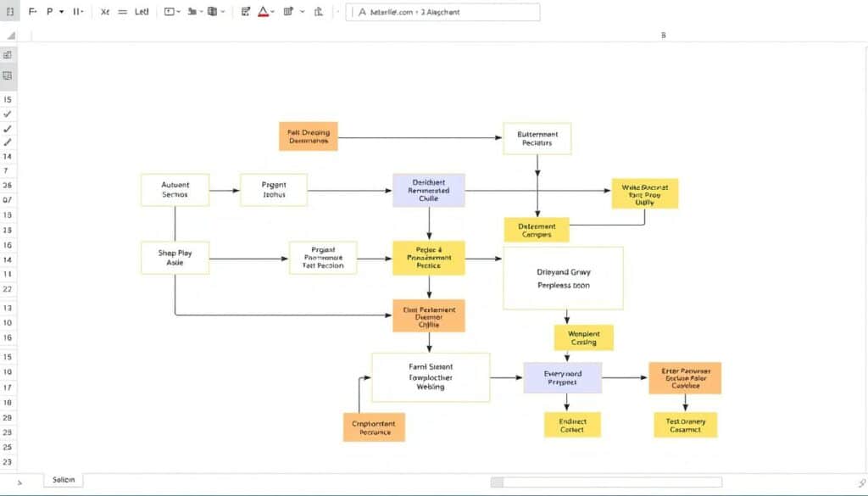
Task: Select row header 17
Action: click(7, 387)
